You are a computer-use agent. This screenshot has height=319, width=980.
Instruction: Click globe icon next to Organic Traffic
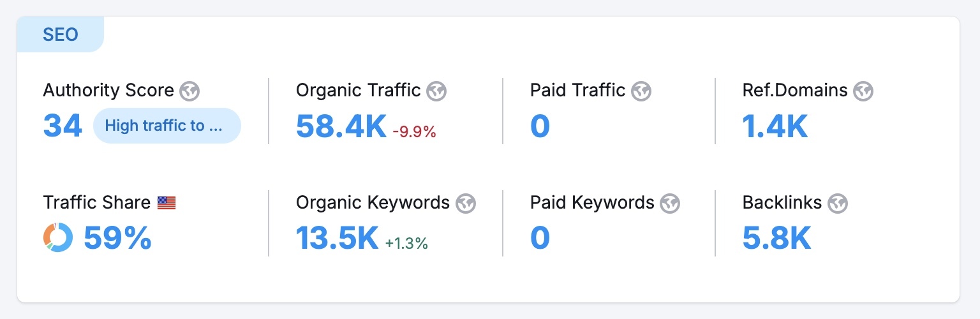click(436, 91)
